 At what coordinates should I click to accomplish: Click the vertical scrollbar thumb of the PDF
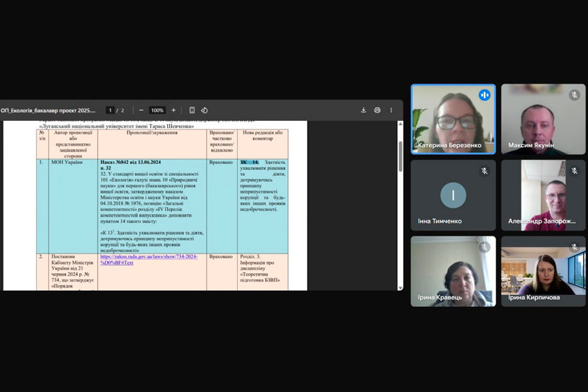pos(400,156)
